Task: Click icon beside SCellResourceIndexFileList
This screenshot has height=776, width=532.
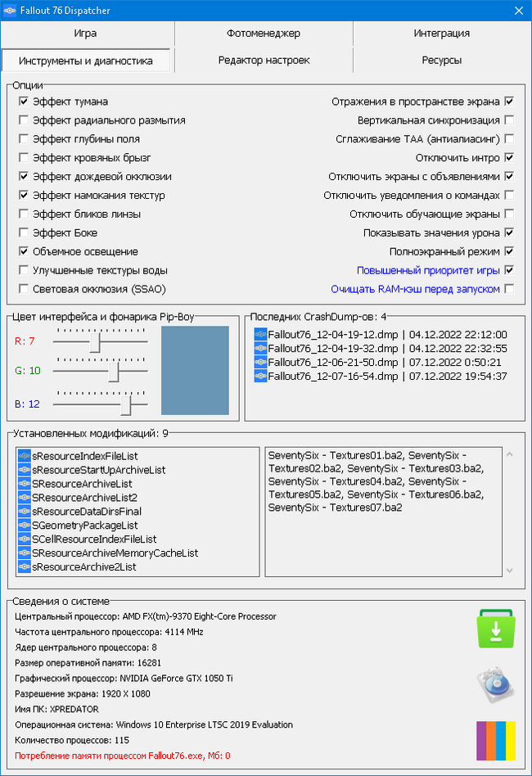Action: tap(25, 539)
